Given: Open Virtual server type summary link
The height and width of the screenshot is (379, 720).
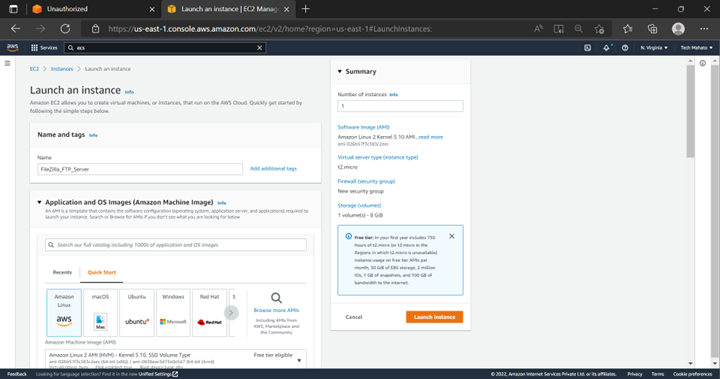Looking at the screenshot, I should tap(378, 157).
